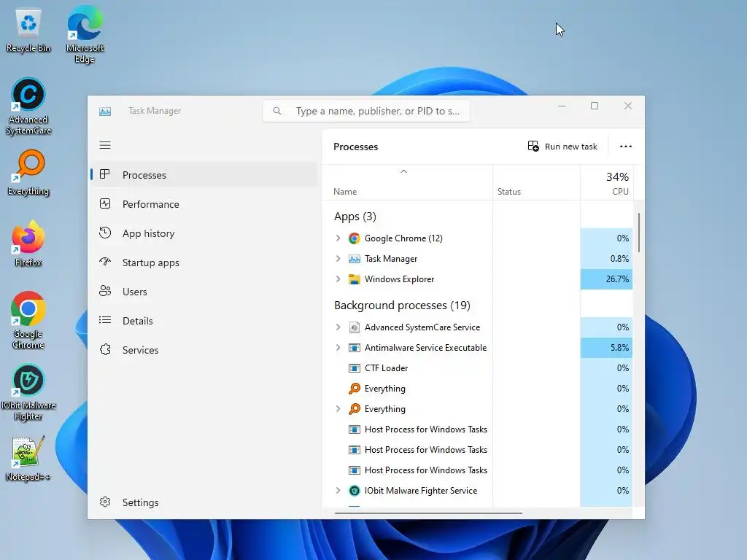
Task: Click the Settings gear icon
Action: coord(105,502)
